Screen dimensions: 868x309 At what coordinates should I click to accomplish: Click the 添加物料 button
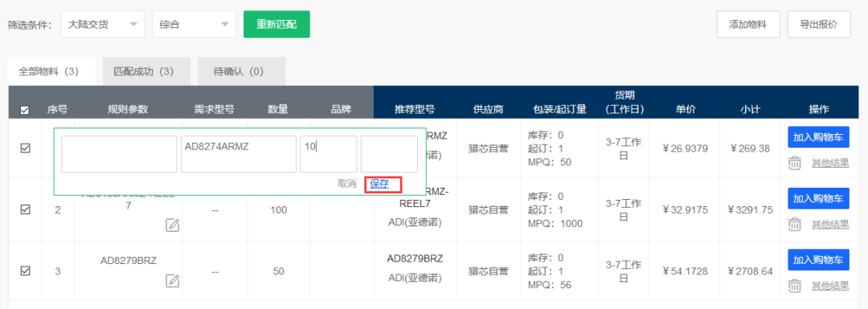[x=748, y=24]
